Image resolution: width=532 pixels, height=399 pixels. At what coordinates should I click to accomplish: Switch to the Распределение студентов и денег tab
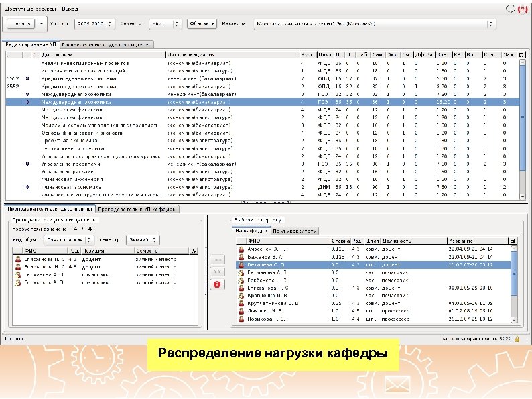tap(107, 44)
